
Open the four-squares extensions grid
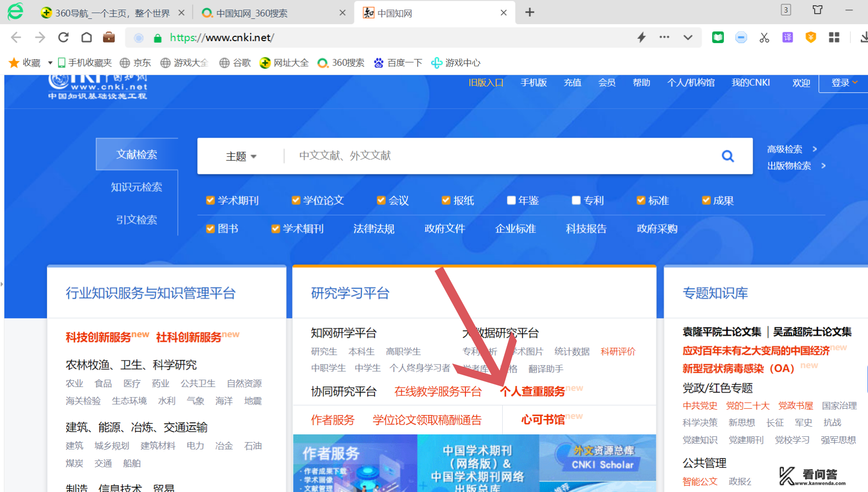coord(834,37)
